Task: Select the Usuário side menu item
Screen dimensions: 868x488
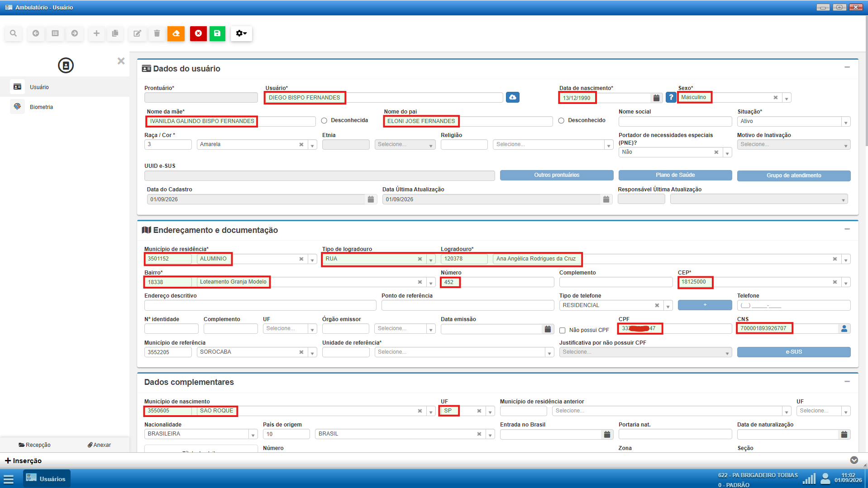Action: click(65, 87)
